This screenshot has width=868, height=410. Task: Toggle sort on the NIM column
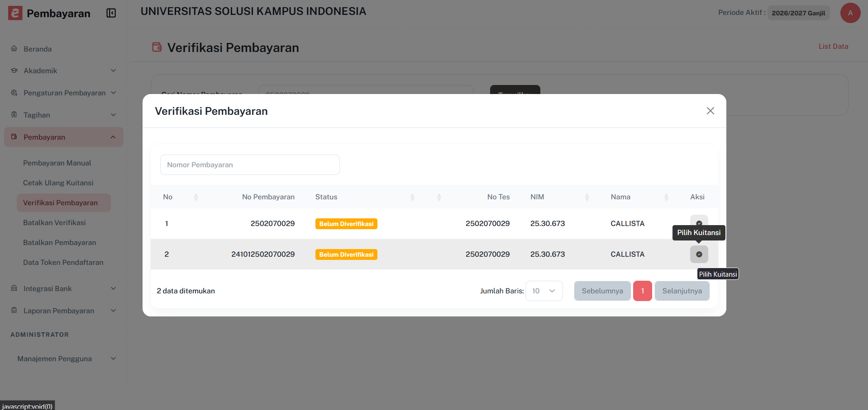(x=588, y=197)
